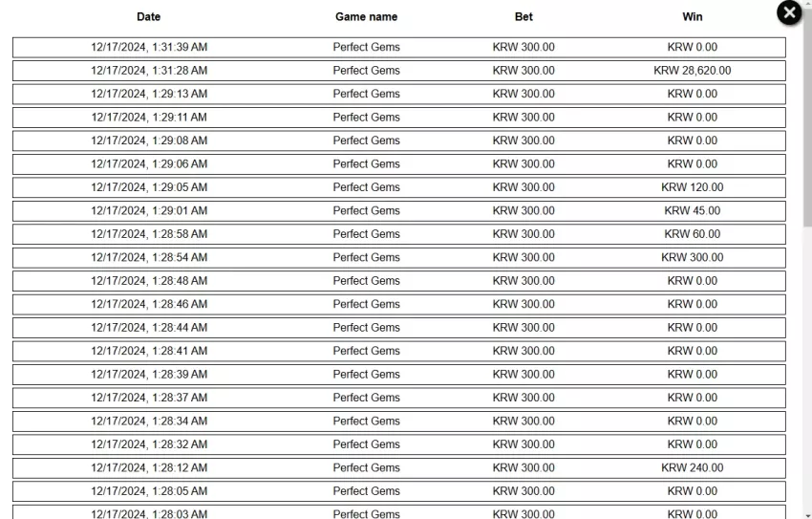Screen dimensions: 812x519
Task: Click the scrollbar track below the thumb
Action: (807, 373)
